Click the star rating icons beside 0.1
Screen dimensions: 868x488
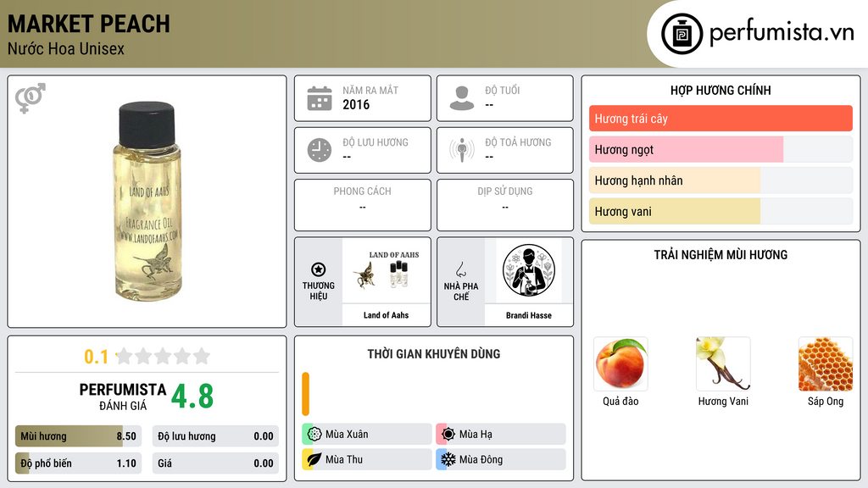pyautogui.click(x=164, y=356)
